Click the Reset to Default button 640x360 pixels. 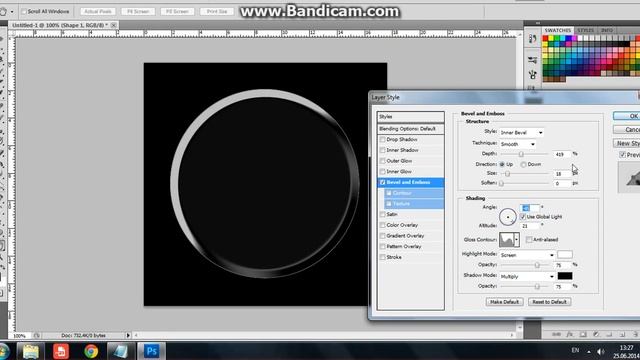pyautogui.click(x=549, y=302)
